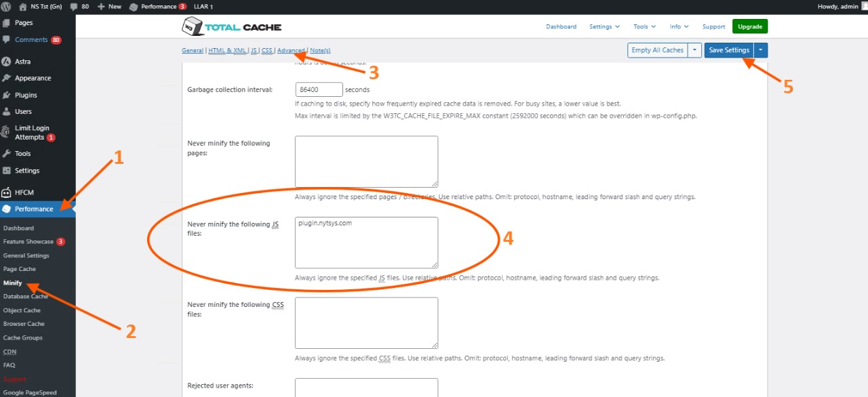Image resolution: width=868 pixels, height=397 pixels.
Task: Click the Plugins plug icon
Action: coord(7,95)
